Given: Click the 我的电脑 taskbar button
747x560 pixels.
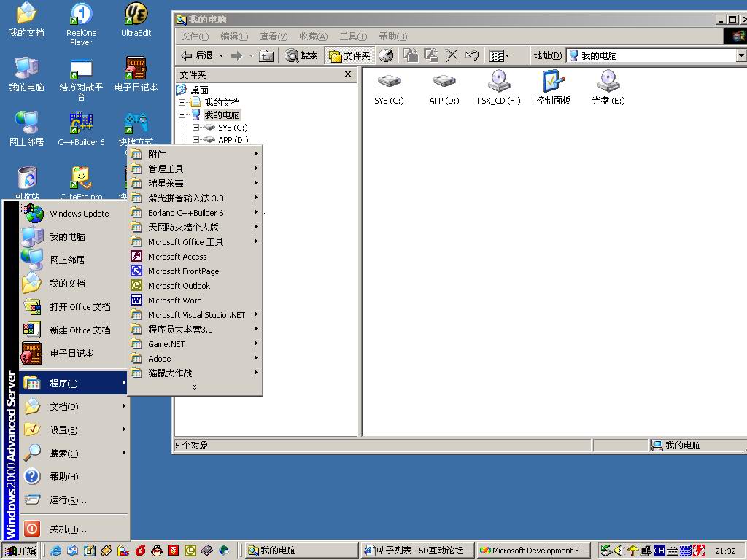Looking at the screenshot, I should [x=301, y=551].
